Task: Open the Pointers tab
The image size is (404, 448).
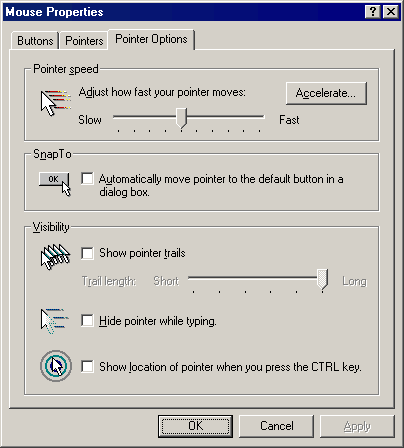Action: (84, 41)
